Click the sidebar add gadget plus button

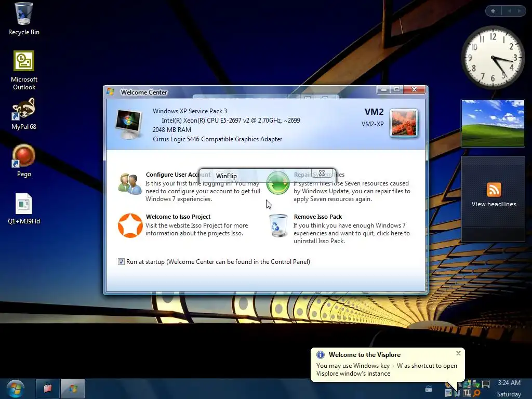coord(493,11)
